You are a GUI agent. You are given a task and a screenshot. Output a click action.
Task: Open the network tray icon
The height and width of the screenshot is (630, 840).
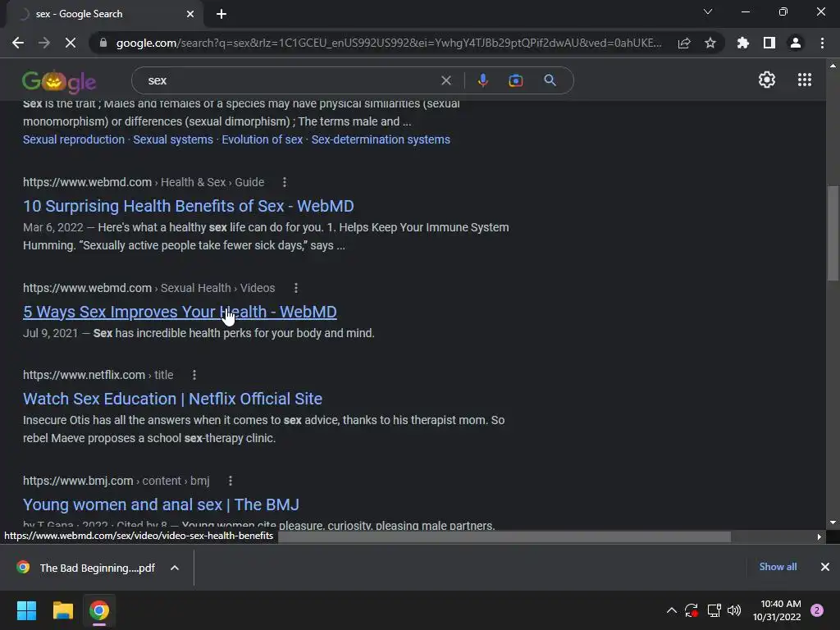[714, 610]
